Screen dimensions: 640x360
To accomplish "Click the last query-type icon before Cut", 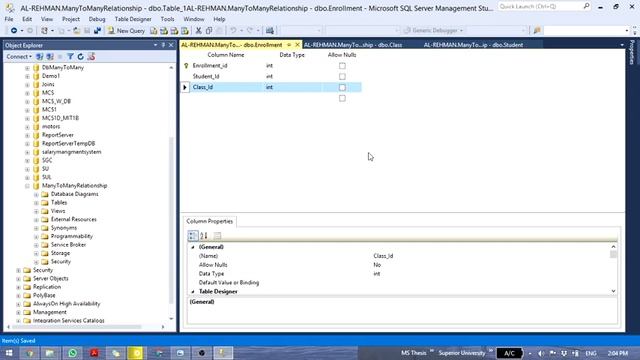I will (x=185, y=31).
